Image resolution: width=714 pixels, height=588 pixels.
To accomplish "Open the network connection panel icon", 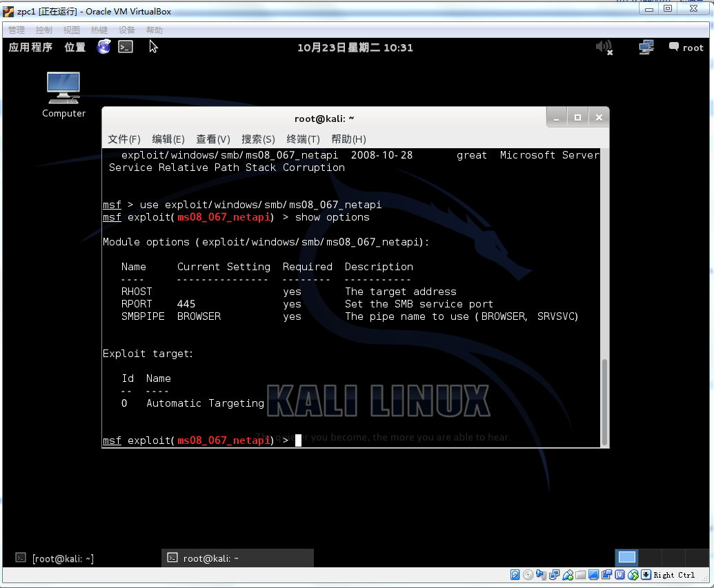I will (646, 48).
